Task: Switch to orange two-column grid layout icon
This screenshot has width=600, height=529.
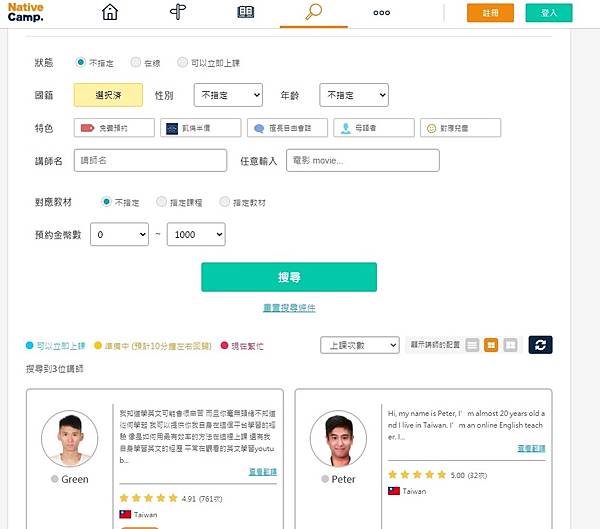Action: click(491, 345)
